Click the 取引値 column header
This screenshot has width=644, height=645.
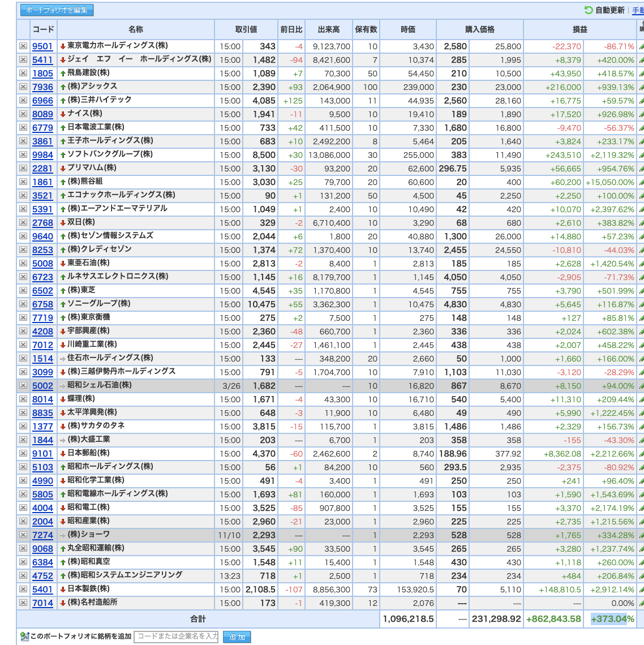tap(246, 29)
